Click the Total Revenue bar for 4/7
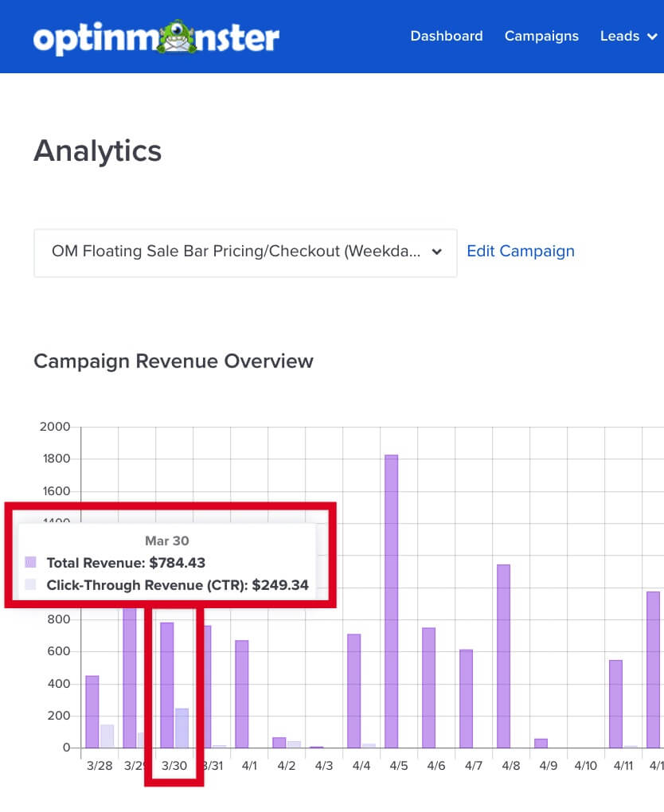 (x=466, y=699)
